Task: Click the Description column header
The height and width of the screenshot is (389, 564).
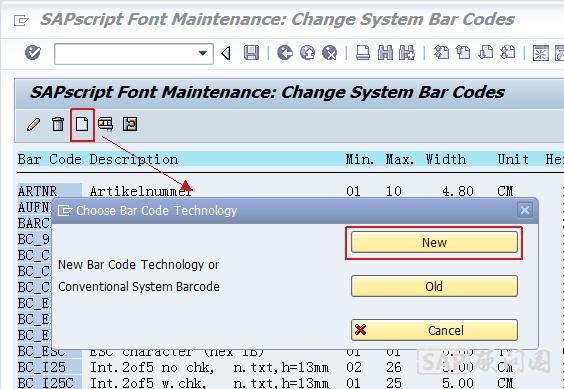Action: (x=134, y=159)
